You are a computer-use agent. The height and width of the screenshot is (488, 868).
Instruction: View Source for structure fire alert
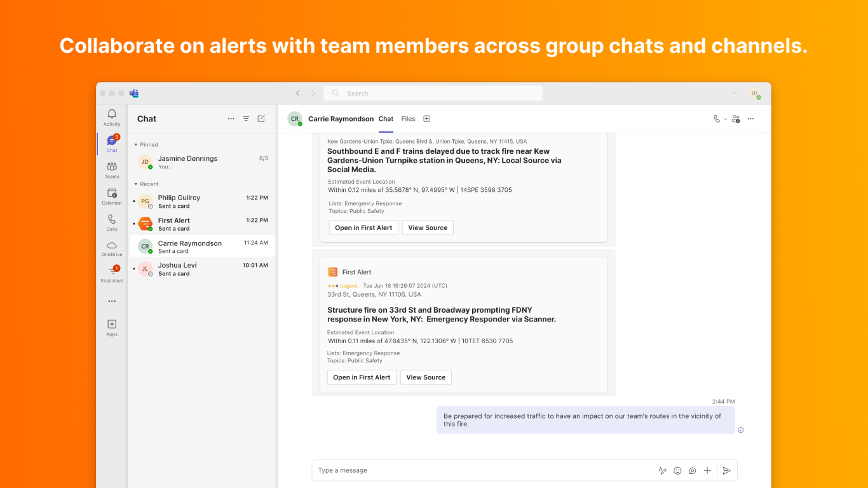point(426,377)
